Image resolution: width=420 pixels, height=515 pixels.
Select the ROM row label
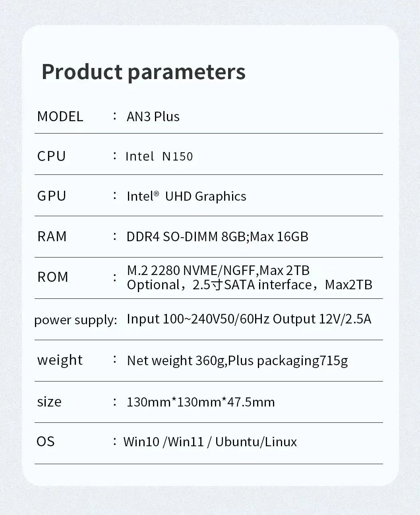pyautogui.click(x=53, y=277)
